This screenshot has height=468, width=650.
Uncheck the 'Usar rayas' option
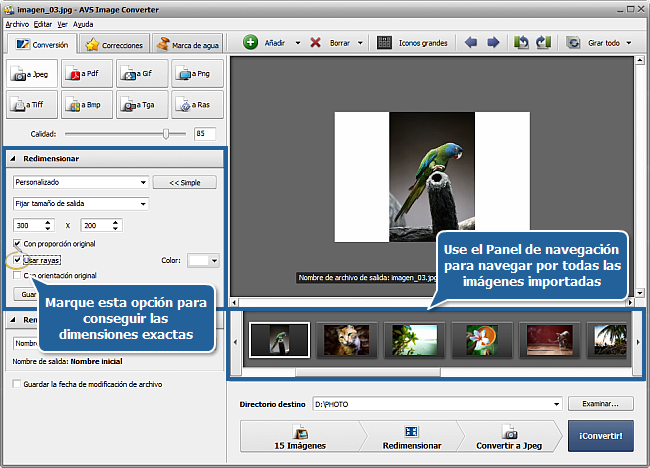[x=18, y=260]
